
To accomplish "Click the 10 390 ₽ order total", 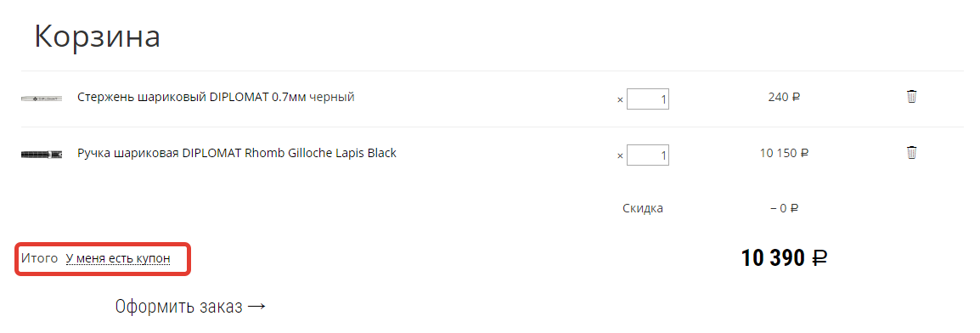I will coord(785,258).
